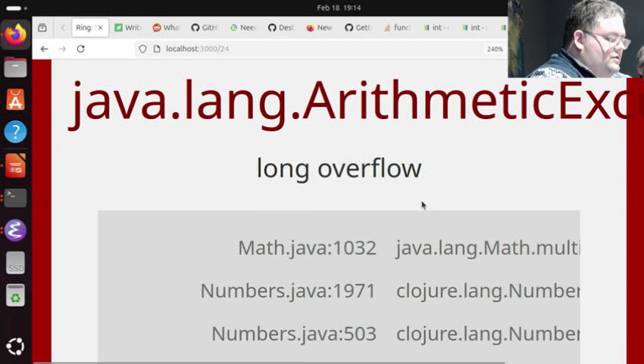Viewport: 644px width, 364px height.
Task: Go back with the browser back arrow
Action: pyautogui.click(x=44, y=49)
